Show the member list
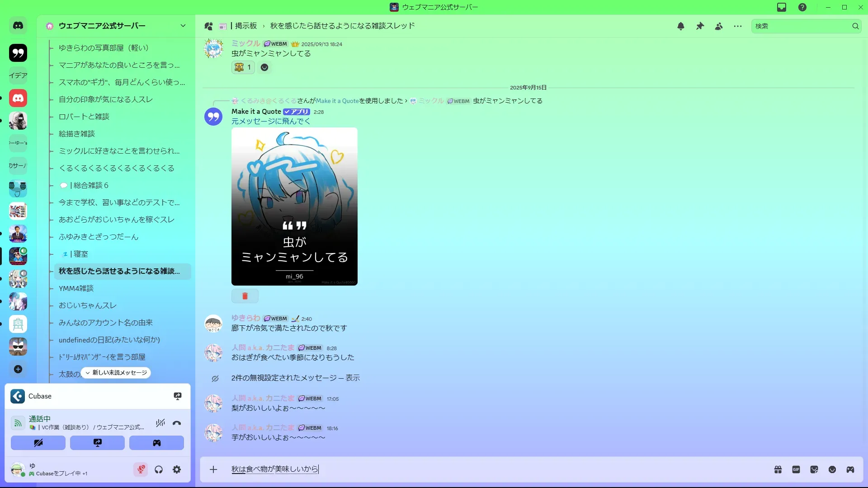 click(719, 26)
